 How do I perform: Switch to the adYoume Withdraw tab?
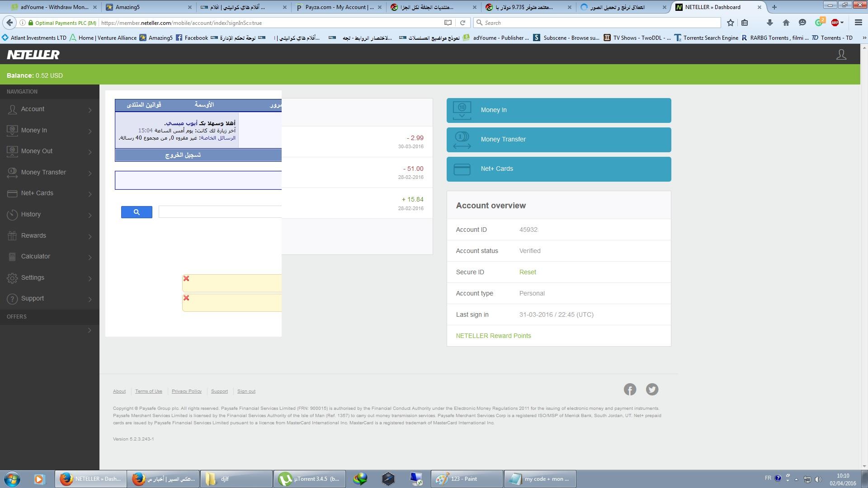[x=53, y=7]
